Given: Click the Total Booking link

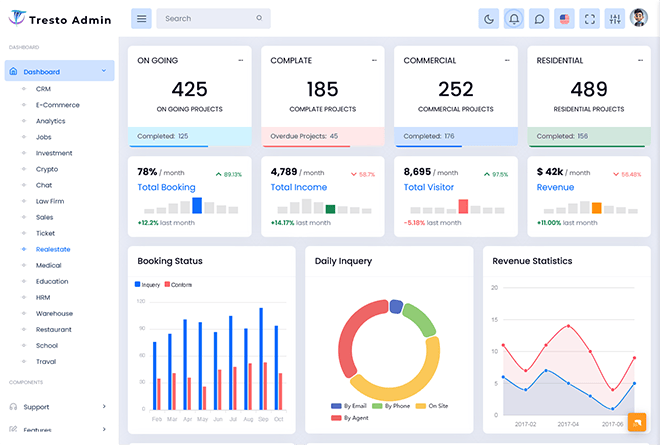Looking at the screenshot, I should click(166, 187).
